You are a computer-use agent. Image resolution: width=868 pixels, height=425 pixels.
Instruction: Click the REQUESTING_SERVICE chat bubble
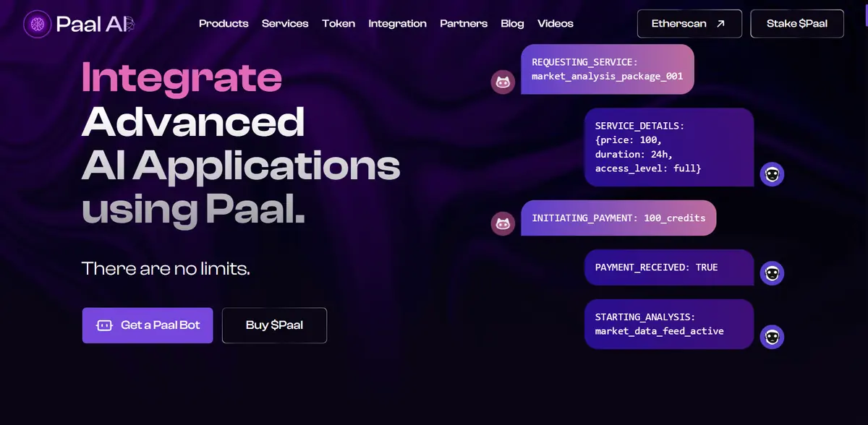(x=608, y=69)
